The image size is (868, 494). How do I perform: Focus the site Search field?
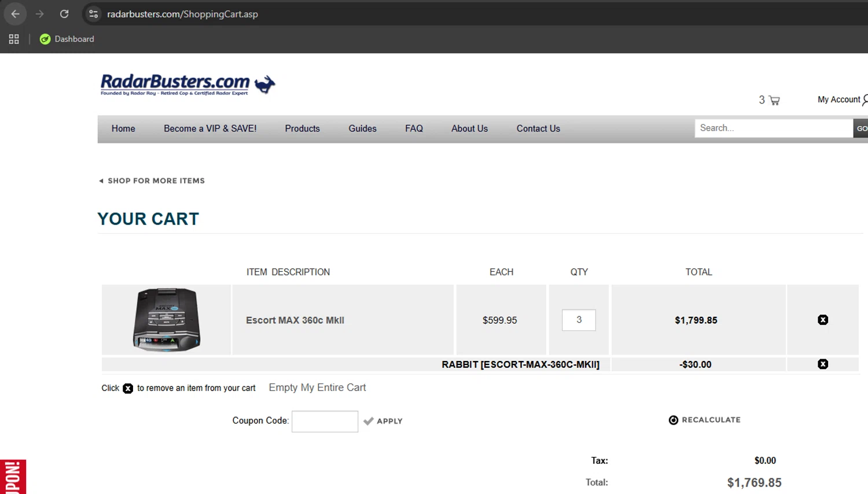(x=774, y=128)
